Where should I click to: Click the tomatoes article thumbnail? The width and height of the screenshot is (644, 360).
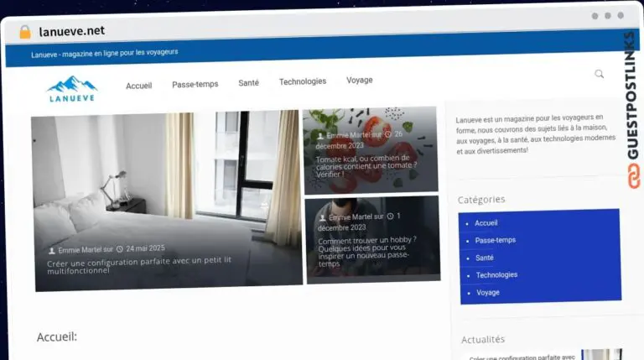pos(371,149)
